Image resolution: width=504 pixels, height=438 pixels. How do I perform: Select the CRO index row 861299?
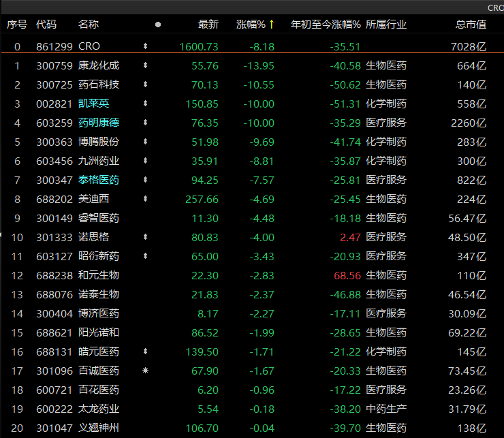coord(52,47)
